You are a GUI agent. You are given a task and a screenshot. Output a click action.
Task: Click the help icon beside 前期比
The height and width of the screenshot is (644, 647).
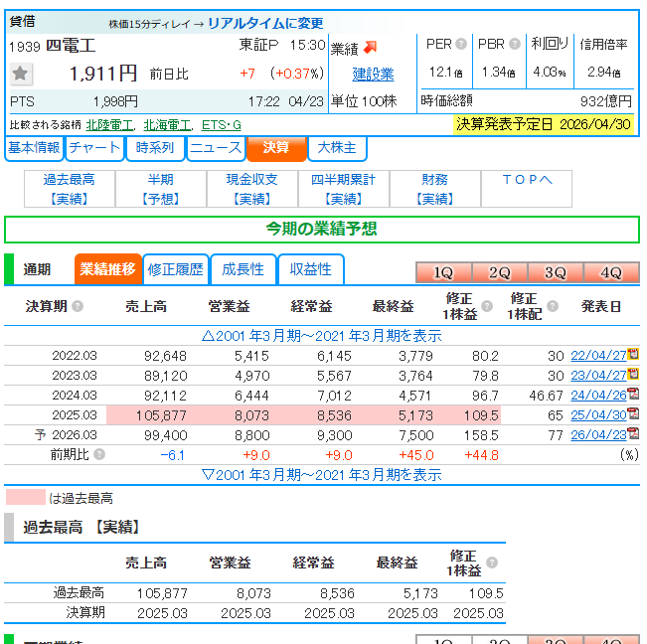pyautogui.click(x=99, y=454)
